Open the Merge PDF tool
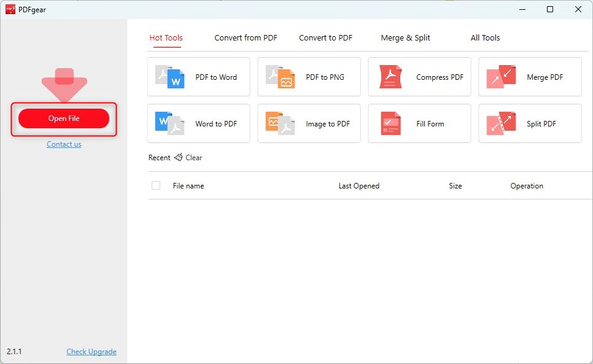The image size is (593, 364). tap(529, 76)
